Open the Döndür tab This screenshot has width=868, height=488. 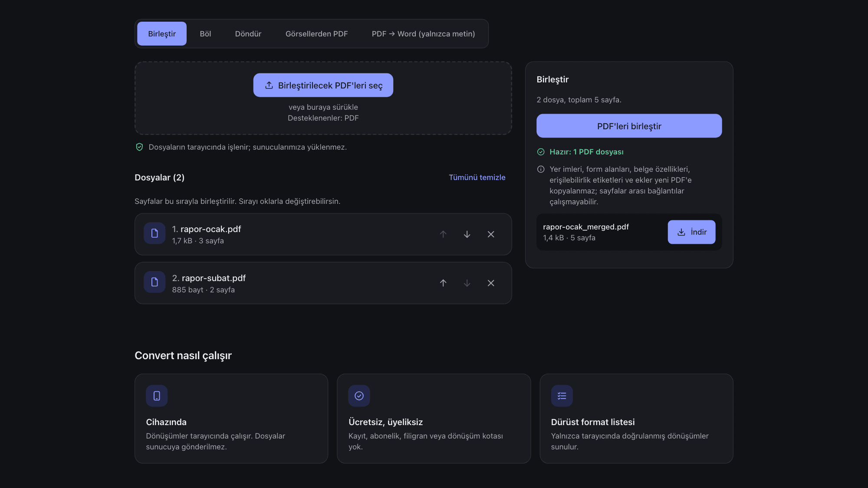(x=248, y=33)
